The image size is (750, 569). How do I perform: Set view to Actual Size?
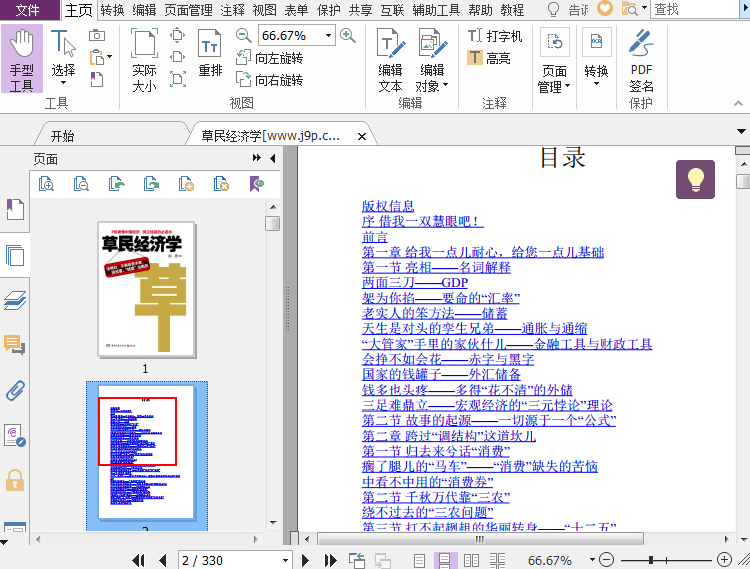(144, 60)
